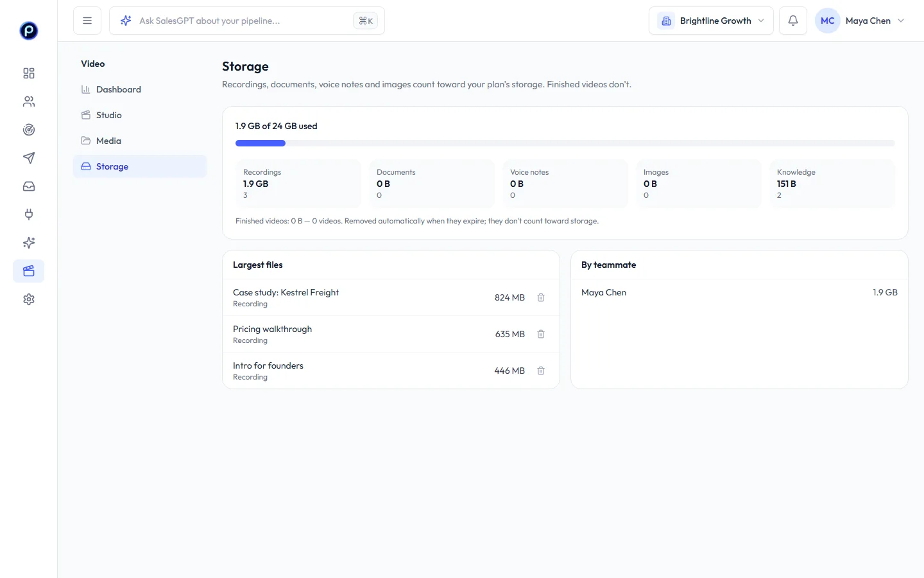The image size is (924, 578).
Task: Click the By teammate heading
Action: coord(608,265)
